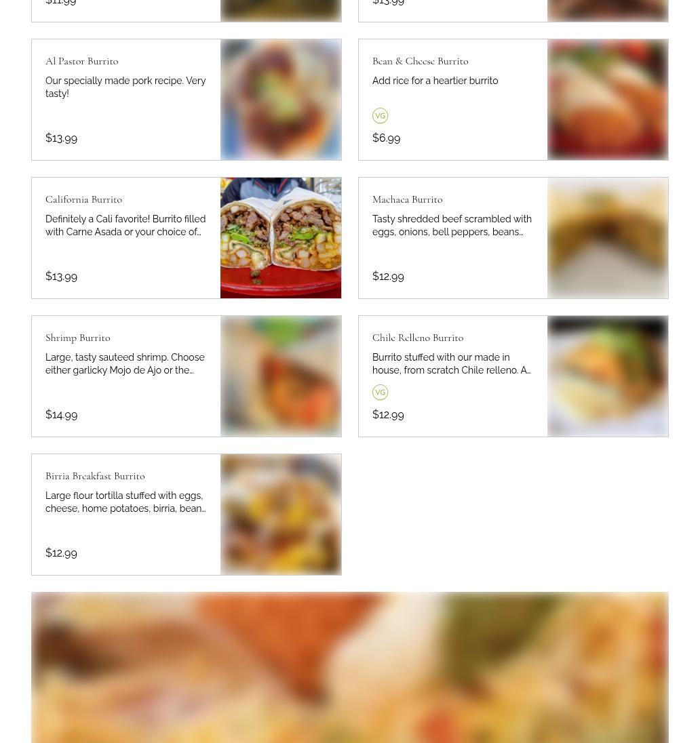700x743 pixels.
Task: Open the Shrimp Burrito item title
Action: pyautogui.click(x=78, y=338)
